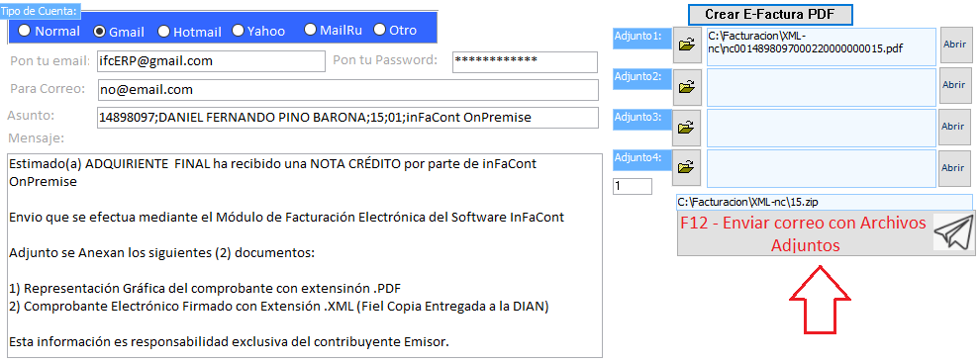Click Abrir next to Adjunto4
Image resolution: width=980 pixels, height=363 pixels.
tap(954, 168)
